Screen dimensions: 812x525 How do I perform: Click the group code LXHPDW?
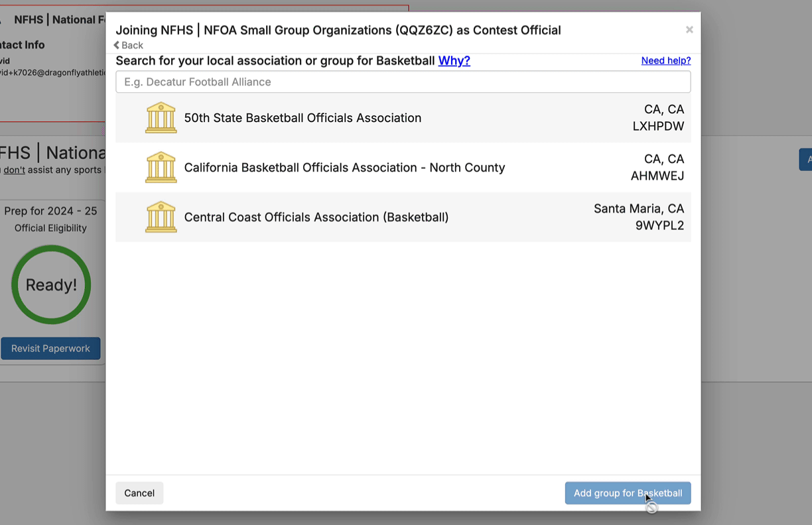658,127
